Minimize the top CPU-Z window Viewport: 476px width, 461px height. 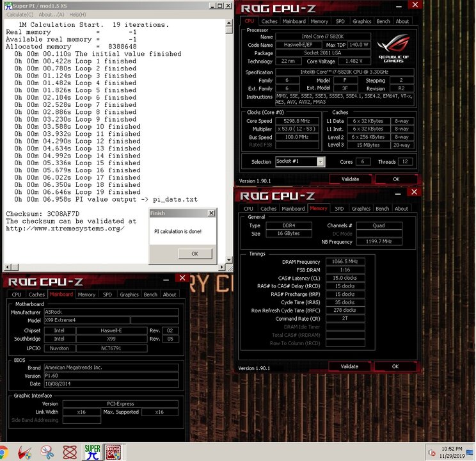pyautogui.click(x=399, y=6)
